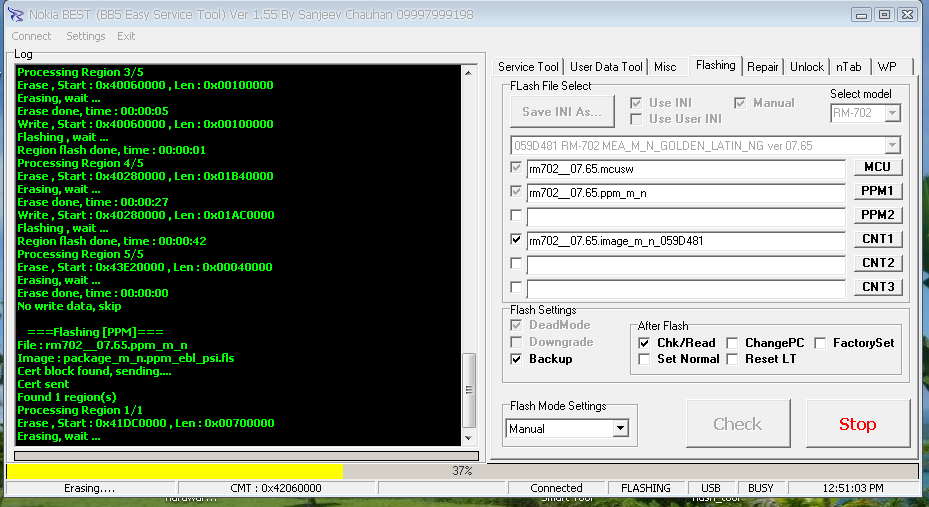This screenshot has width=929, height=507.
Task: Open the product code variant dropdown
Action: click(892, 146)
